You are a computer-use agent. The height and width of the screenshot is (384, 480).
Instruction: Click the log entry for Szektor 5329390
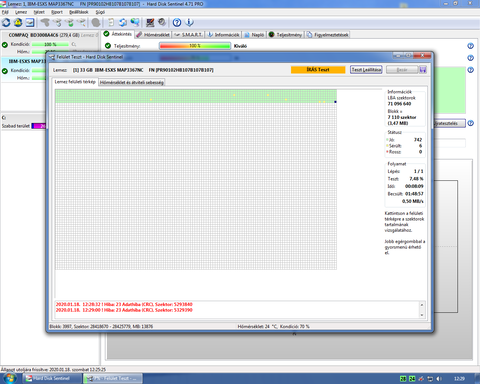coord(124,310)
